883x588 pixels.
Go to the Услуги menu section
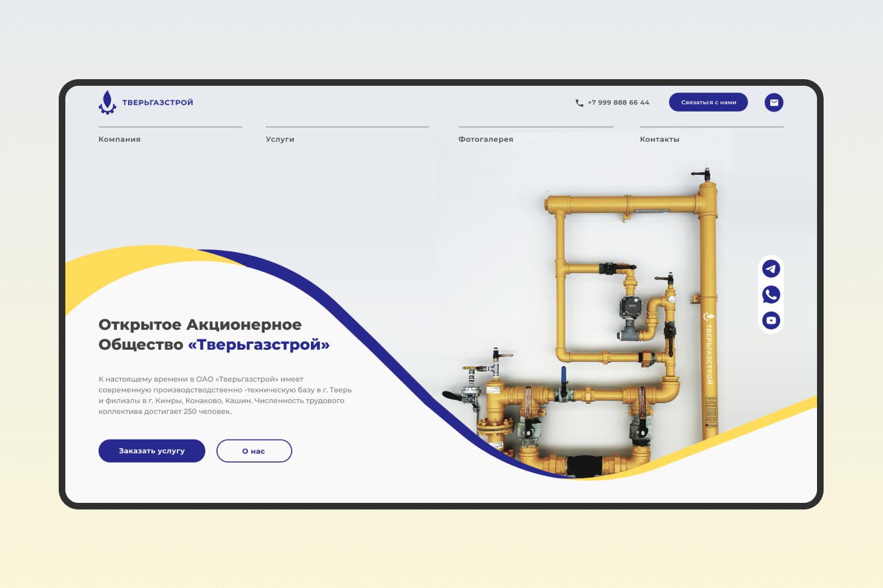click(x=280, y=139)
